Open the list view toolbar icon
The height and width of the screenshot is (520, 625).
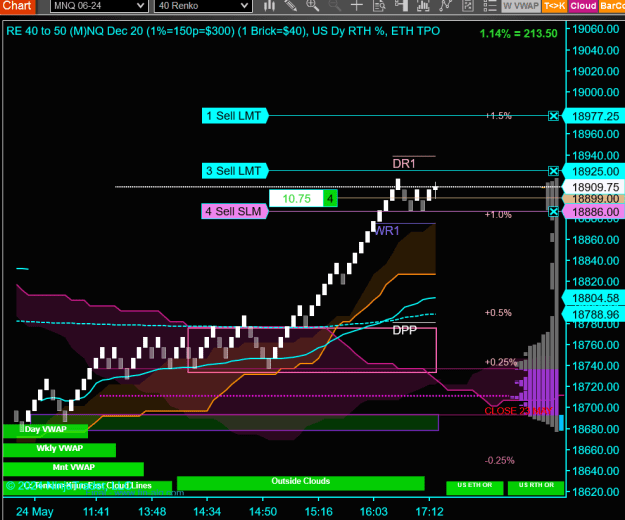point(489,6)
